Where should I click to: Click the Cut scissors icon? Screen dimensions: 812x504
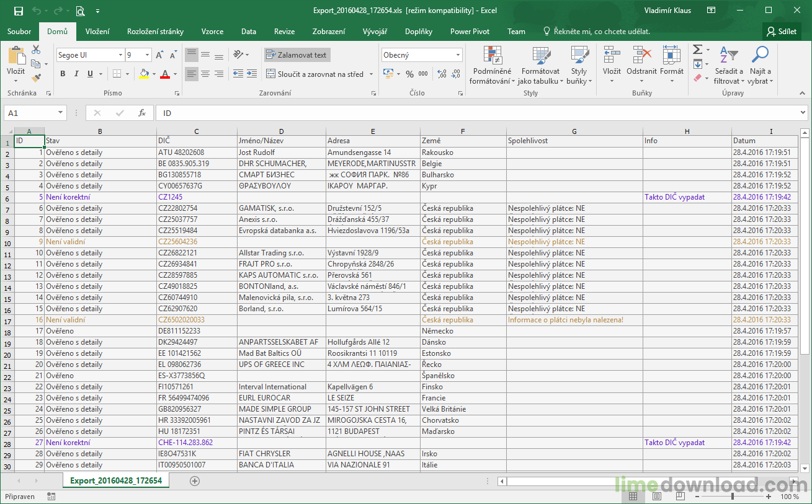click(x=36, y=50)
